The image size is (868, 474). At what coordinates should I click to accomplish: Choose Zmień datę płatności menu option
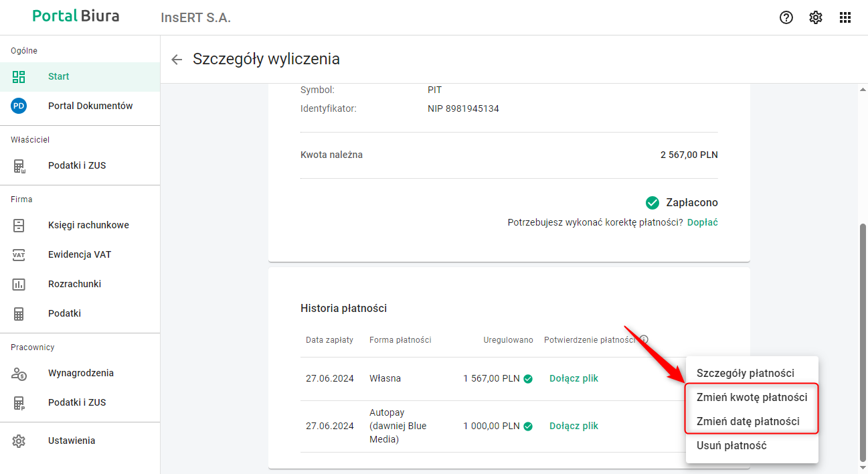click(748, 421)
